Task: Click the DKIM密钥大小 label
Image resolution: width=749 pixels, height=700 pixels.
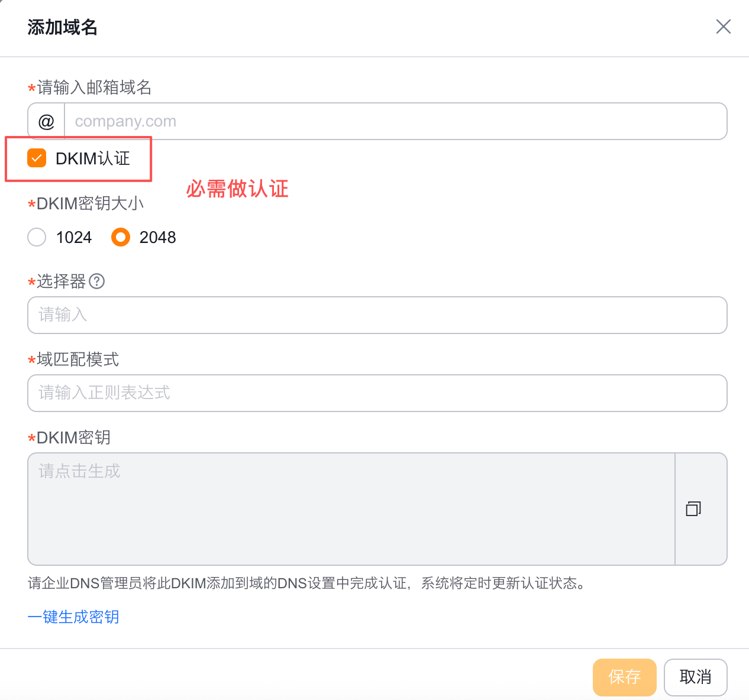Action: [x=90, y=204]
